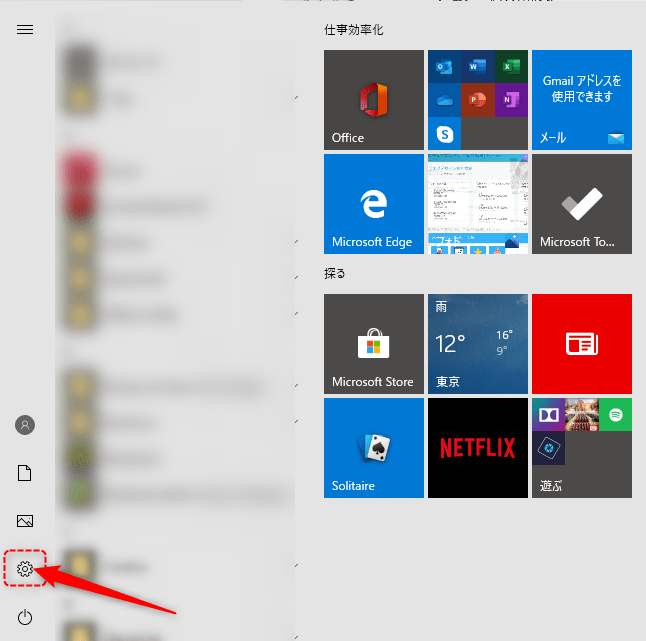Launch Outlook from the Office apps tile
Image resolution: width=646 pixels, height=641 pixels.
pyautogui.click(x=445, y=67)
